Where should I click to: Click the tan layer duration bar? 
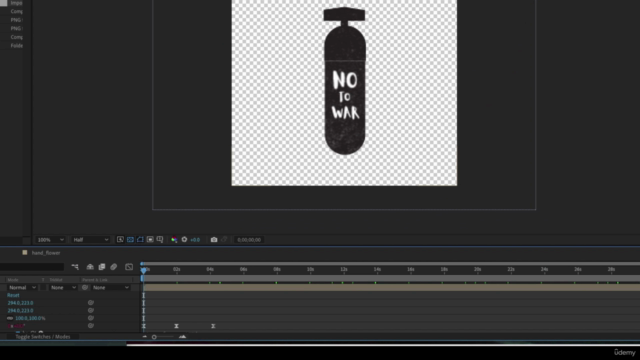391,287
